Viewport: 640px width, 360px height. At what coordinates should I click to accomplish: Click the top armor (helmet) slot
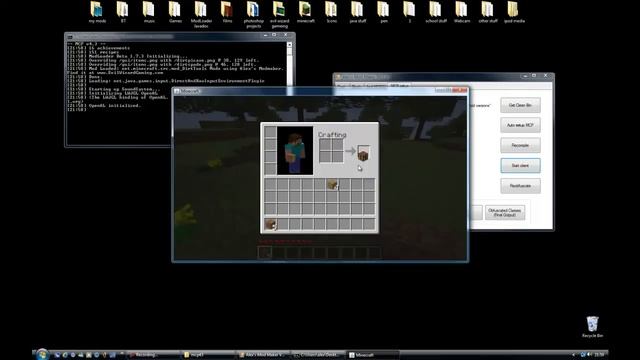[270, 132]
